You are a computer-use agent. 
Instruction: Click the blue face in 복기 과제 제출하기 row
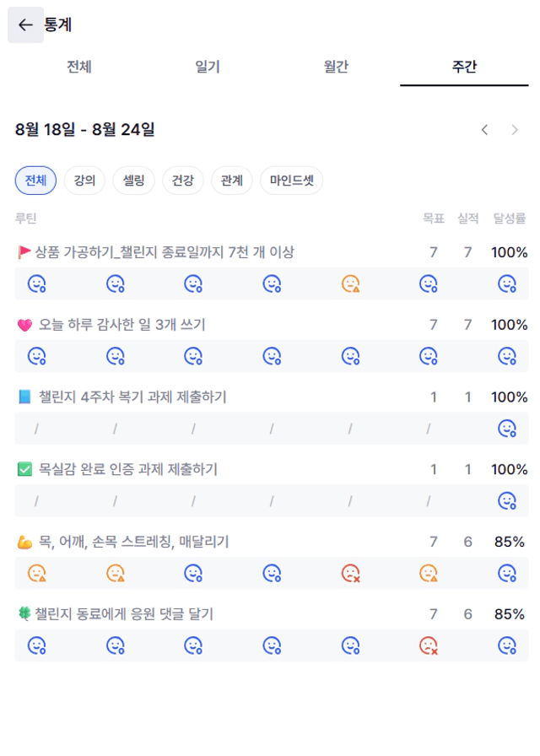[507, 429]
